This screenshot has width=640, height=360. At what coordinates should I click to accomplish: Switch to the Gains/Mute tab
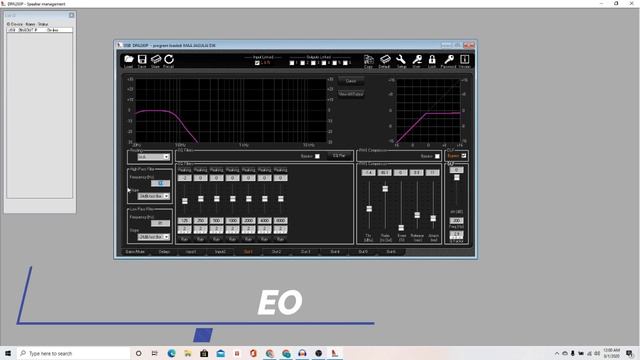click(x=135, y=252)
